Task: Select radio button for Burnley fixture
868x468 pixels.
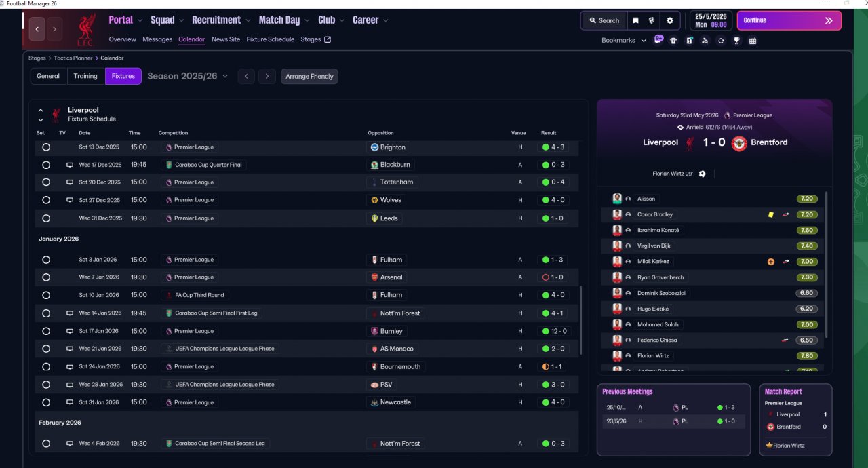Action: [x=46, y=331]
